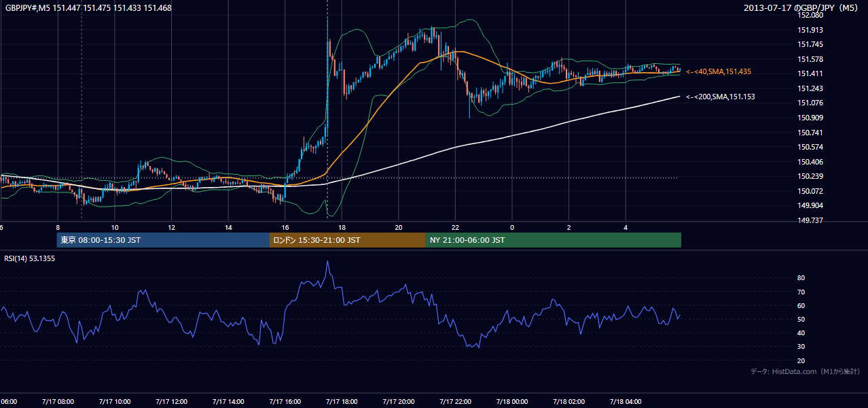
Task: Click the 7/18 02:00 time axis label
Action: click(568, 401)
